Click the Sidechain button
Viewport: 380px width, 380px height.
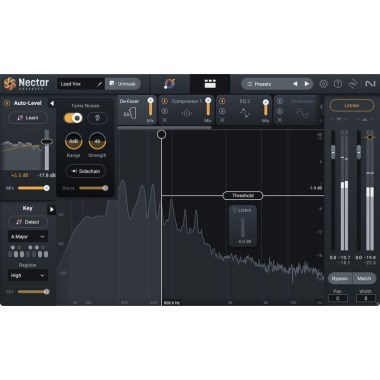86,171
